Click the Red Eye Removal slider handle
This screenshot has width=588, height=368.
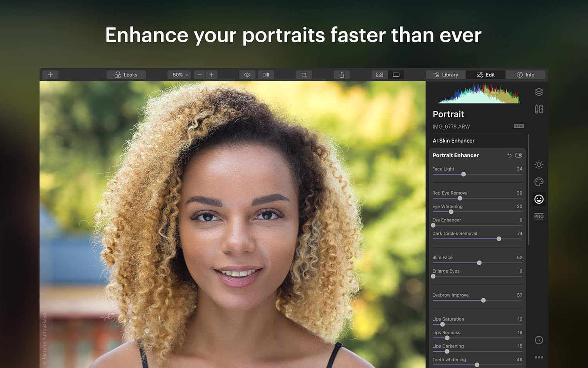point(460,198)
